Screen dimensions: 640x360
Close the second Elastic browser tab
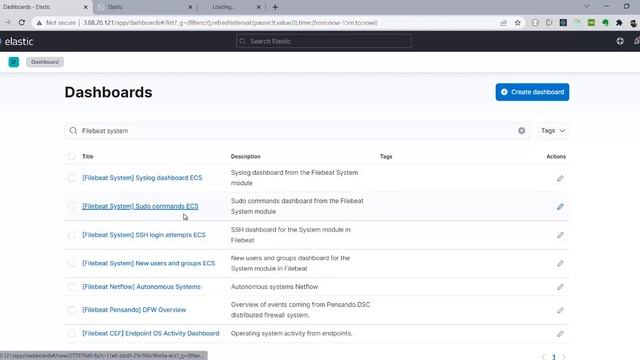coord(190,7)
